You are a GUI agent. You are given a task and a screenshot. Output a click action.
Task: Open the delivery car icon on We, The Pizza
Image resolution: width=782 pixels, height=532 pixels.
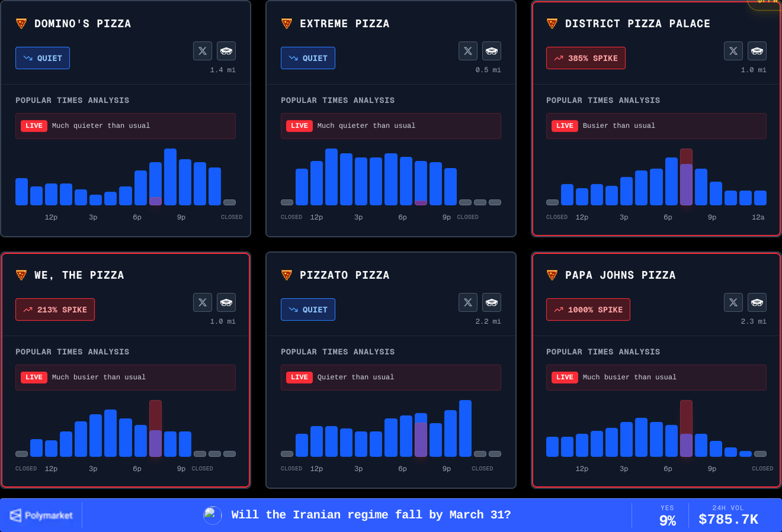pyautogui.click(x=226, y=302)
